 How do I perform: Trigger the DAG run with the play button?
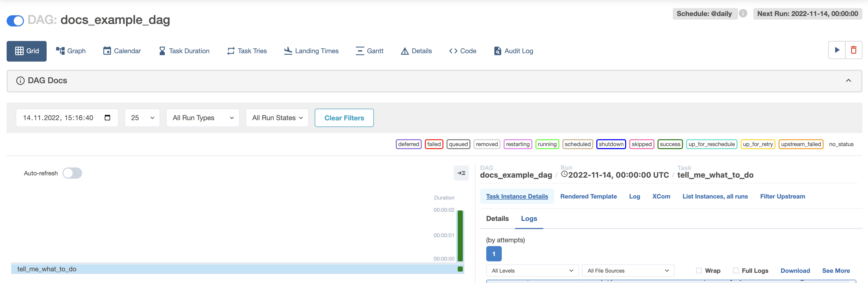[837, 50]
